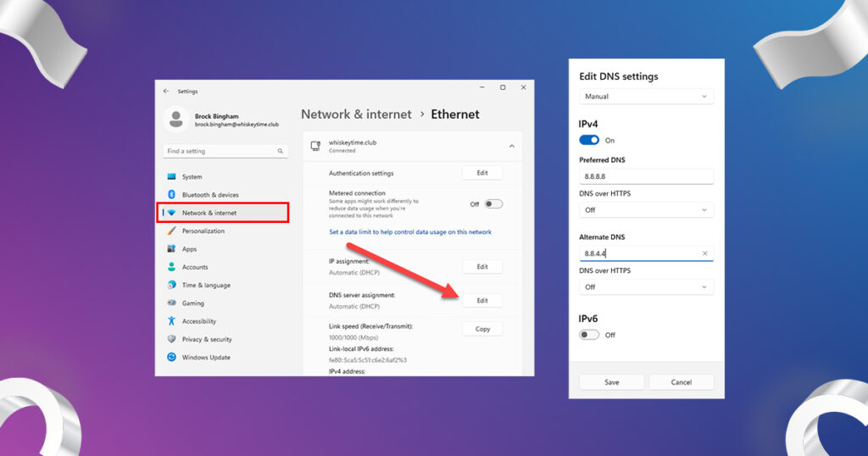
Task: Save the DNS settings
Action: coord(612,382)
